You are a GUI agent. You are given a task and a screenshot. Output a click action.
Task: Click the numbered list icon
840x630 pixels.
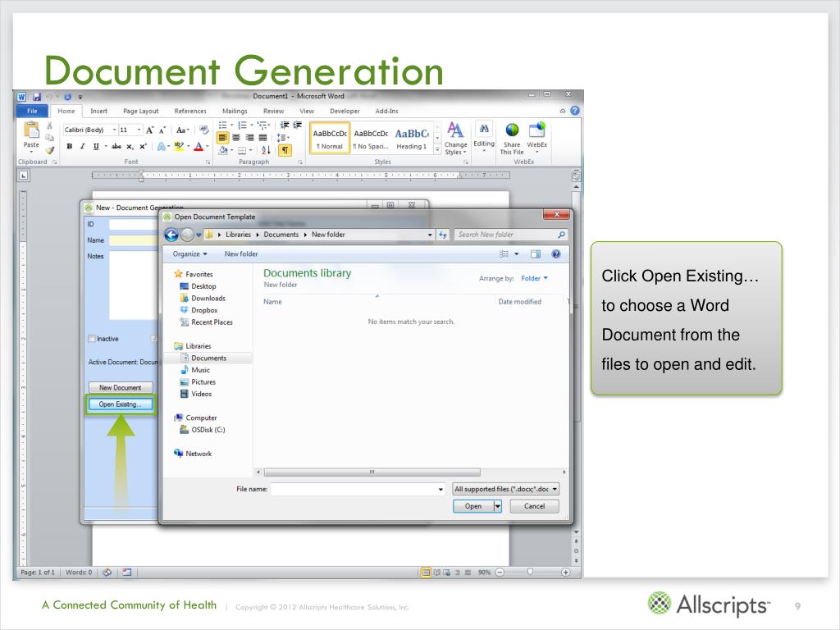tap(242, 125)
